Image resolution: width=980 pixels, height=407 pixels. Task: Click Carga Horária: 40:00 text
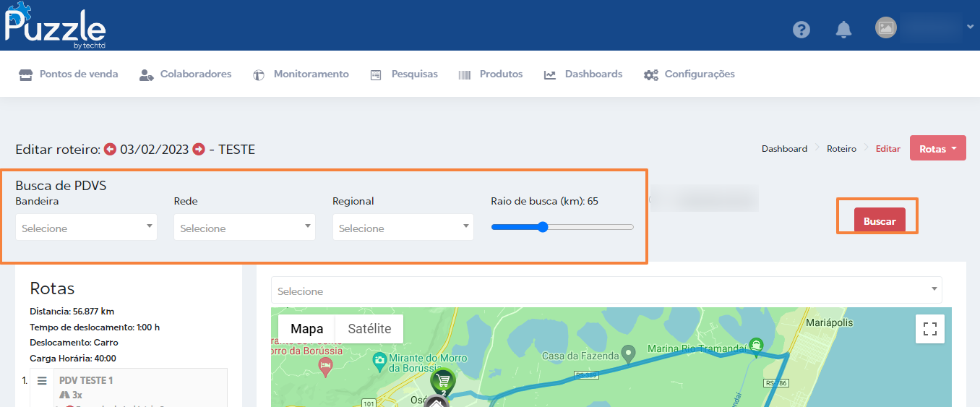coord(73,358)
